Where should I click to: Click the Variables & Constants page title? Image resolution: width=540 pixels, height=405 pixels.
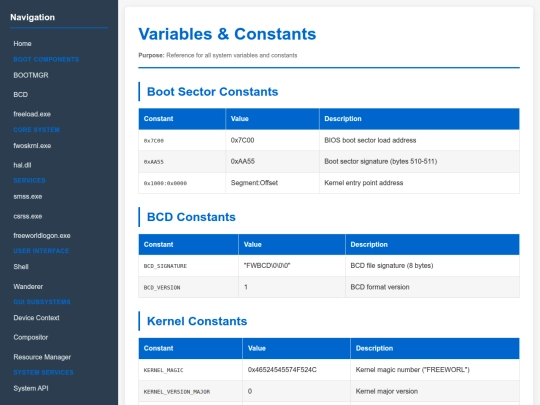point(227,34)
